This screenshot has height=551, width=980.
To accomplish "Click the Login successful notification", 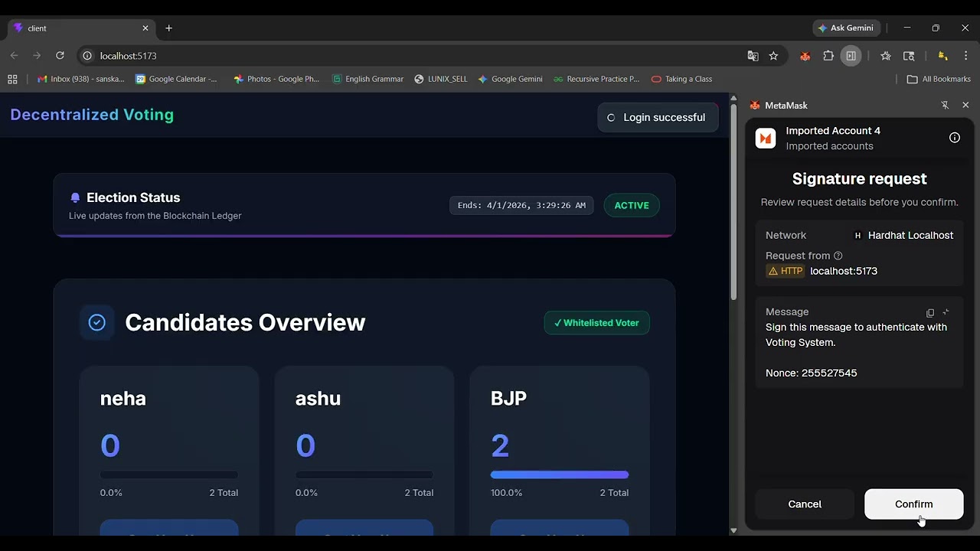I will 658,117.
